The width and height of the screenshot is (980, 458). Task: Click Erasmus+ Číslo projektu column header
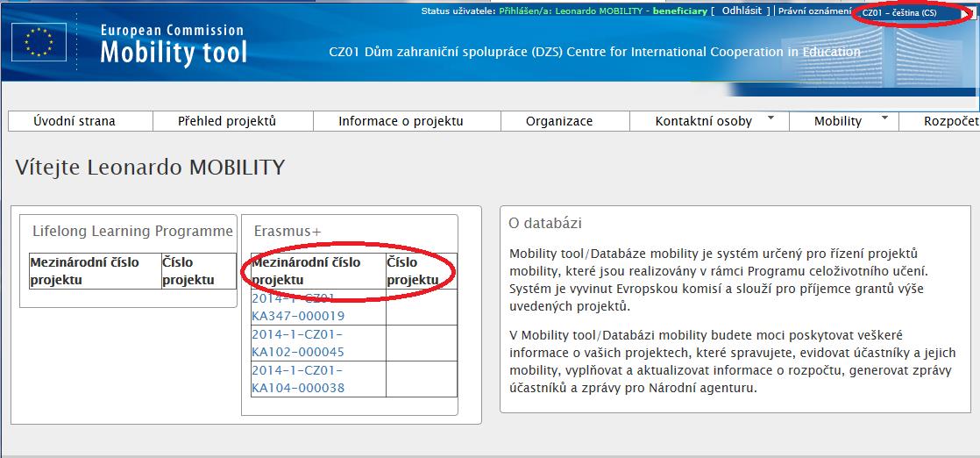coord(422,271)
